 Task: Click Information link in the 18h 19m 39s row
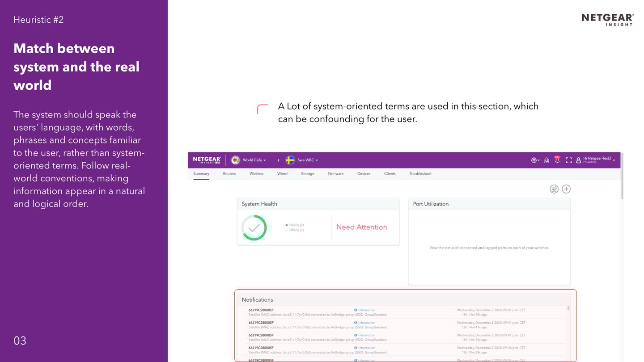point(365,348)
